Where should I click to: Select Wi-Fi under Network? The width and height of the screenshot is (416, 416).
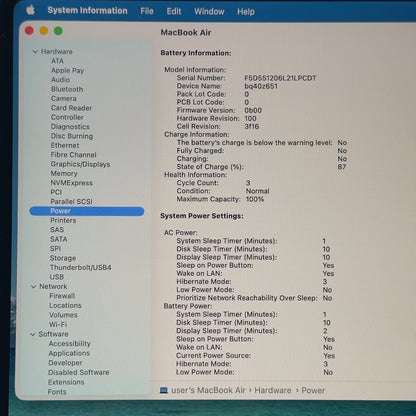pos(58,324)
